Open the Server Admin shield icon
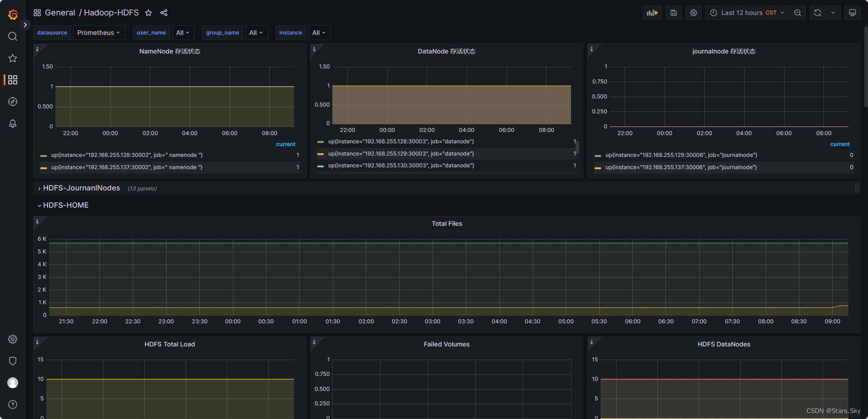Screen dimensions: 868x419 (x=13, y=361)
